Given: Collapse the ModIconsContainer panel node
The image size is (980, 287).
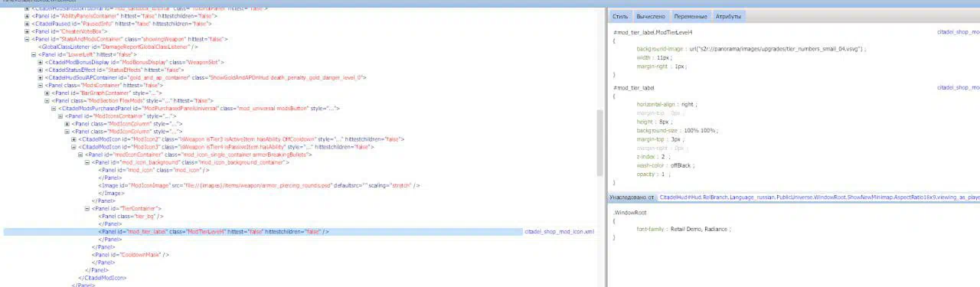Looking at the screenshot, I should (60, 116).
